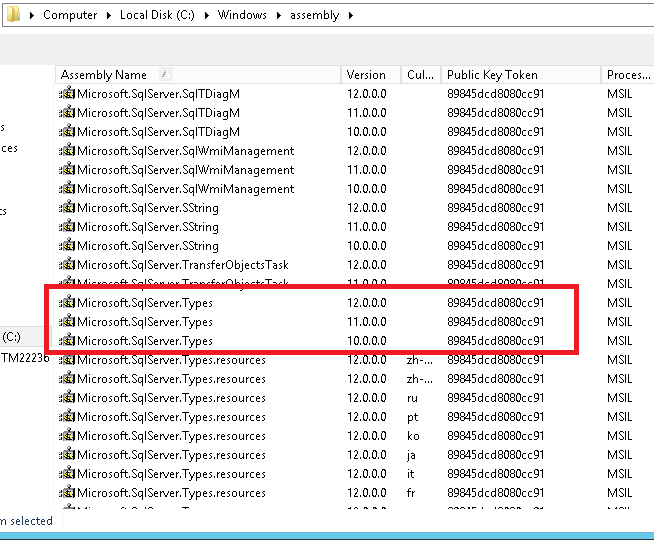Click Microsoft.SqlServer.Types.resources name in ja row

(x=171, y=455)
